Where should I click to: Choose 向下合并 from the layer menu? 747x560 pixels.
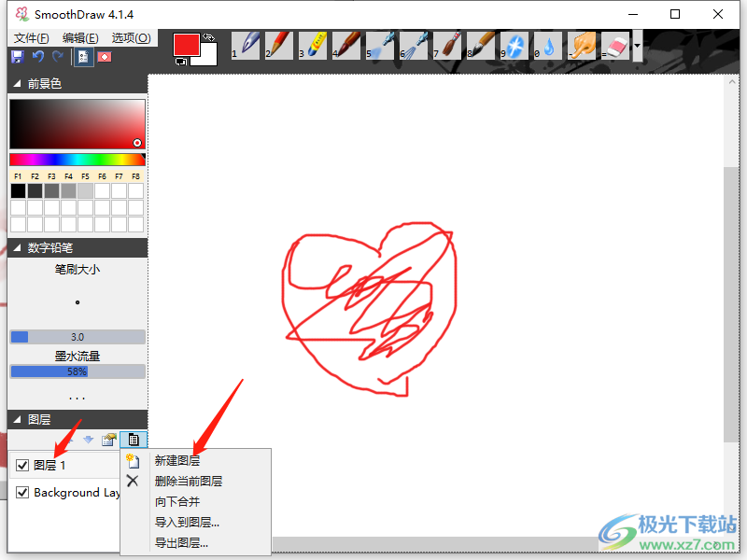177,501
